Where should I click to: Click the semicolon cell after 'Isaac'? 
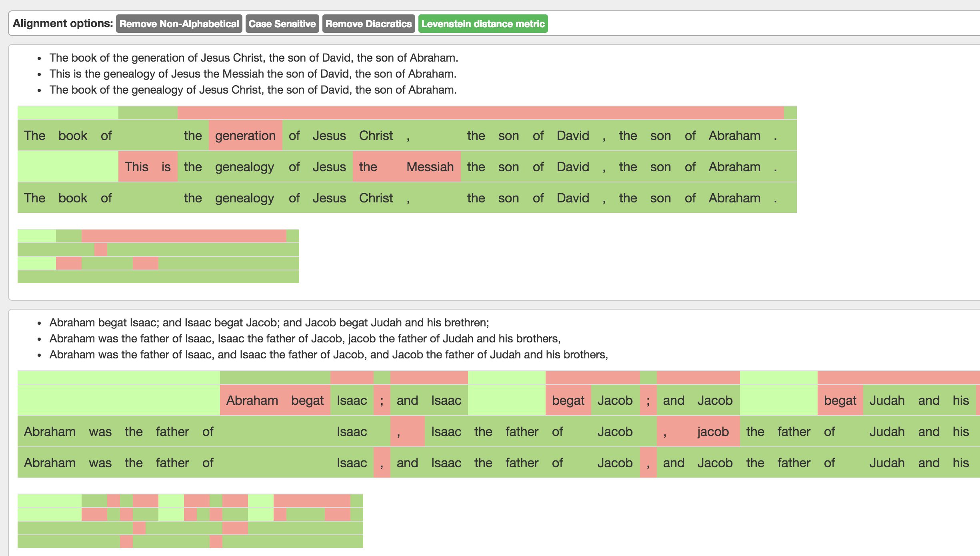(x=382, y=400)
